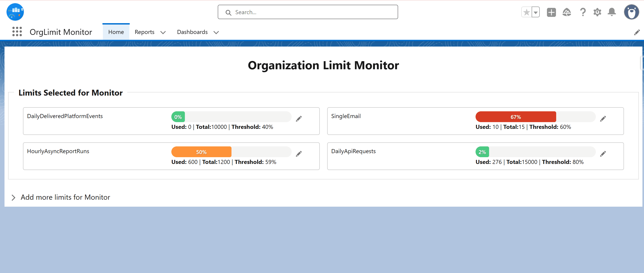The width and height of the screenshot is (644, 273).
Task: Click the DailyApiRequests 2% progress bar
Action: click(535, 152)
